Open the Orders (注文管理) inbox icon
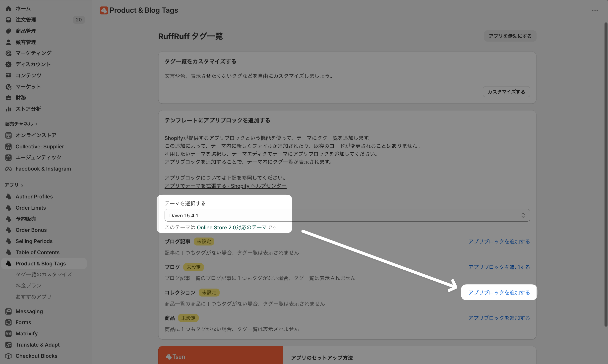The height and width of the screenshot is (364, 608). coord(8,20)
